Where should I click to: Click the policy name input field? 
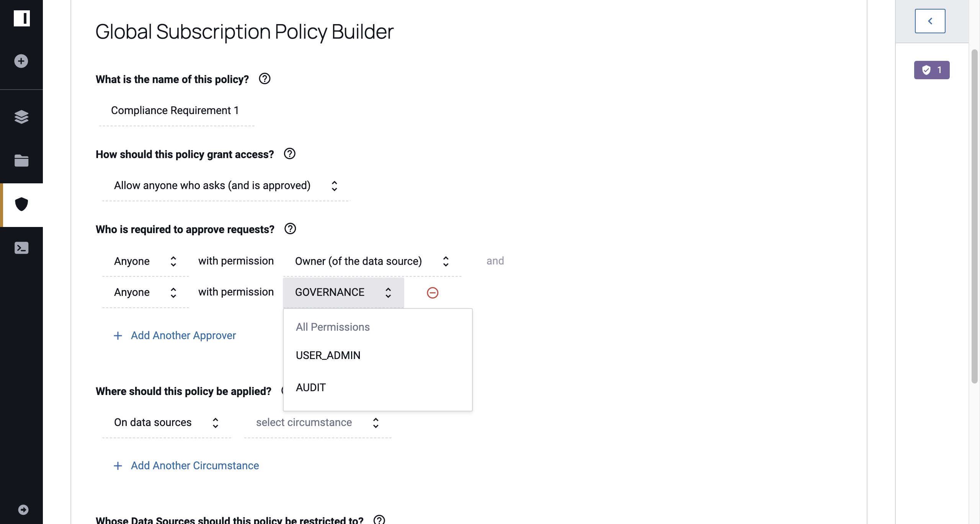point(175,110)
